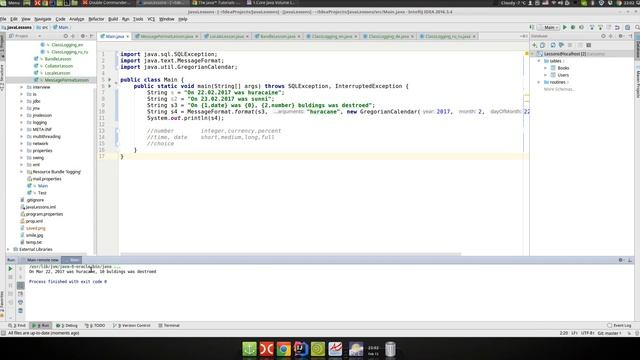This screenshot has height=360, width=640.
Task: Toggle soft-wrap icon in Run console
Action: pos(20,285)
